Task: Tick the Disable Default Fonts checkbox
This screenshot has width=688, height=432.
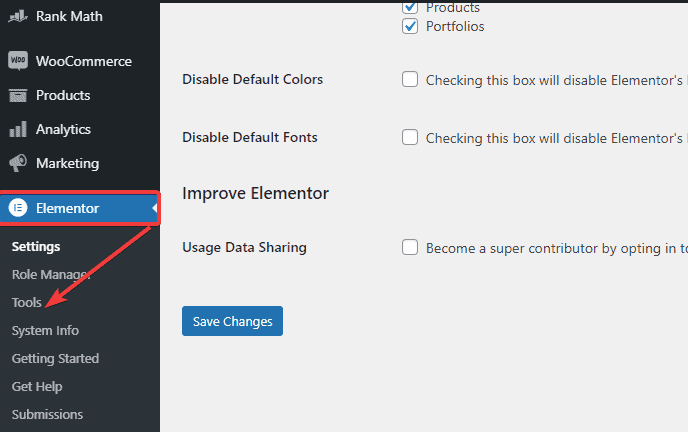Action: point(410,138)
